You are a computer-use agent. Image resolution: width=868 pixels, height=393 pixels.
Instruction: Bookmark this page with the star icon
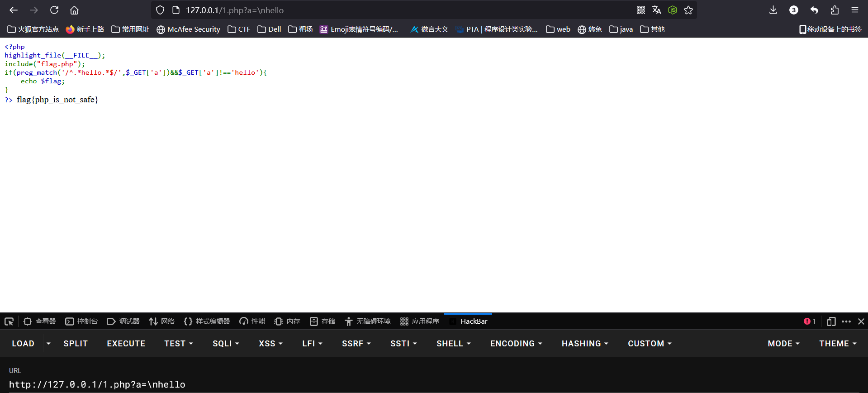click(688, 10)
